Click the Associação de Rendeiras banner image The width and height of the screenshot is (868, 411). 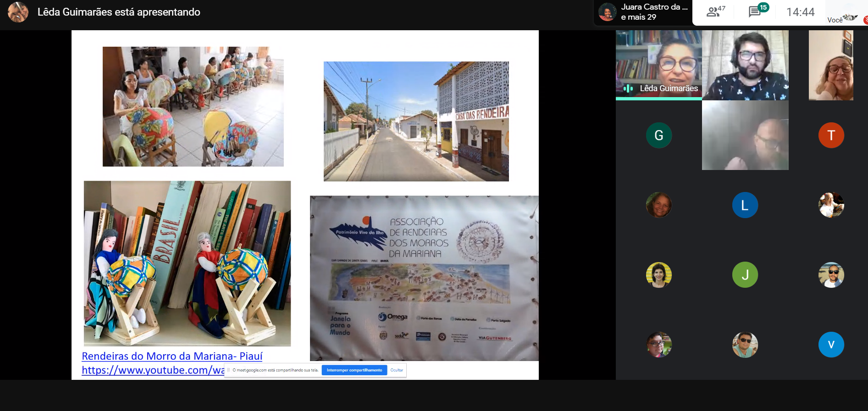(x=424, y=278)
